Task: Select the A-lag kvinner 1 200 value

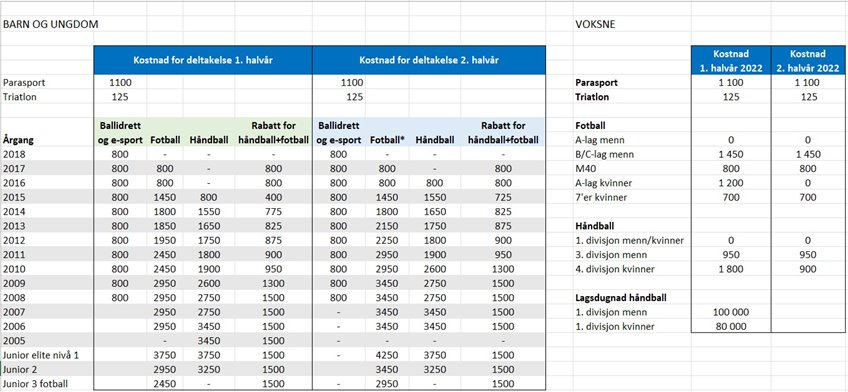Action: point(731,183)
